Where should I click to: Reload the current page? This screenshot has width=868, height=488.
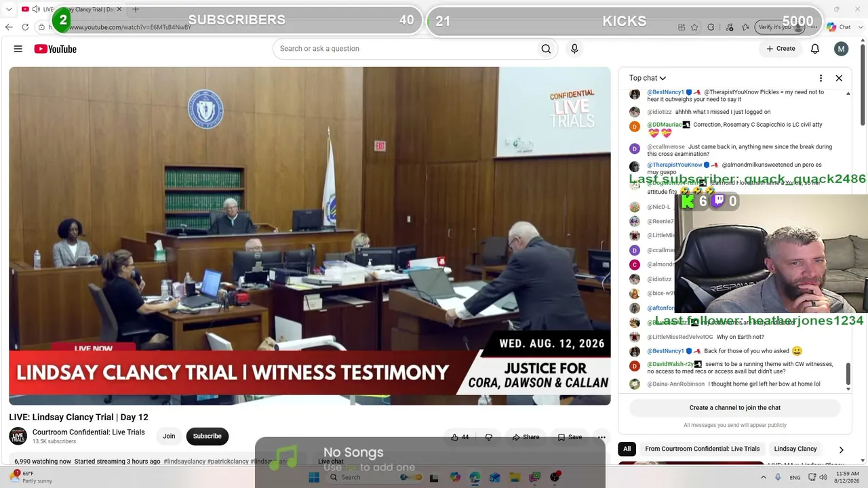[x=25, y=27]
